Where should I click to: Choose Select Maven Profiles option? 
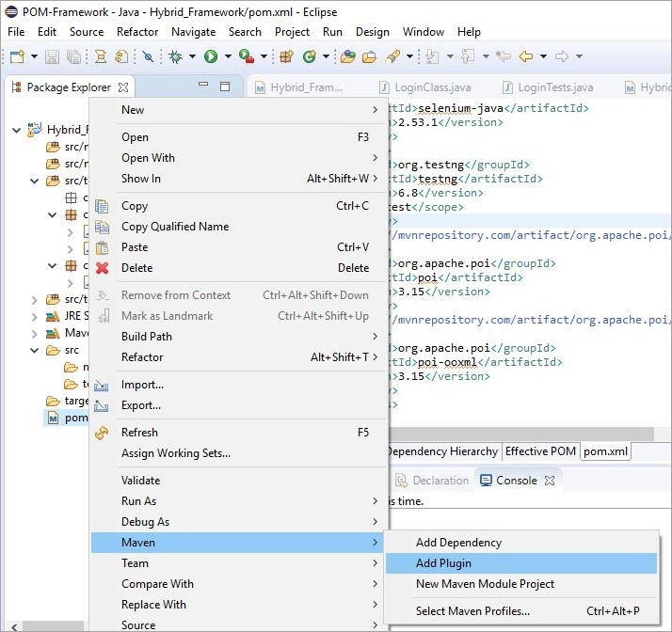pos(521,611)
